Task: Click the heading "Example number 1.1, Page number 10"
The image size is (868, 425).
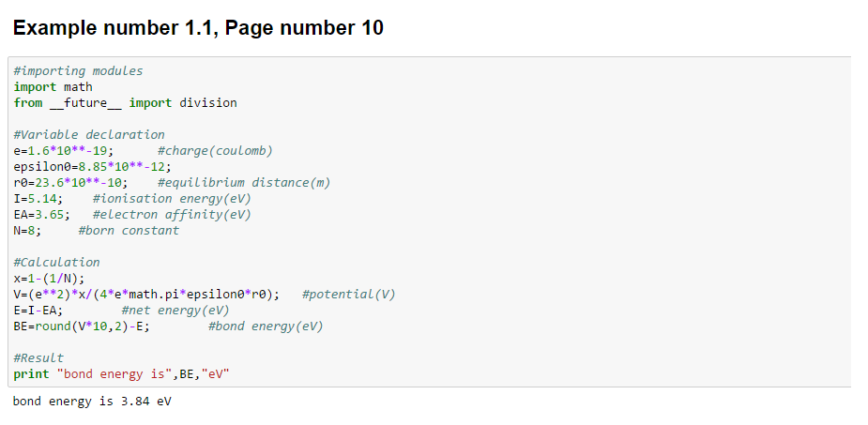Action: 198,28
